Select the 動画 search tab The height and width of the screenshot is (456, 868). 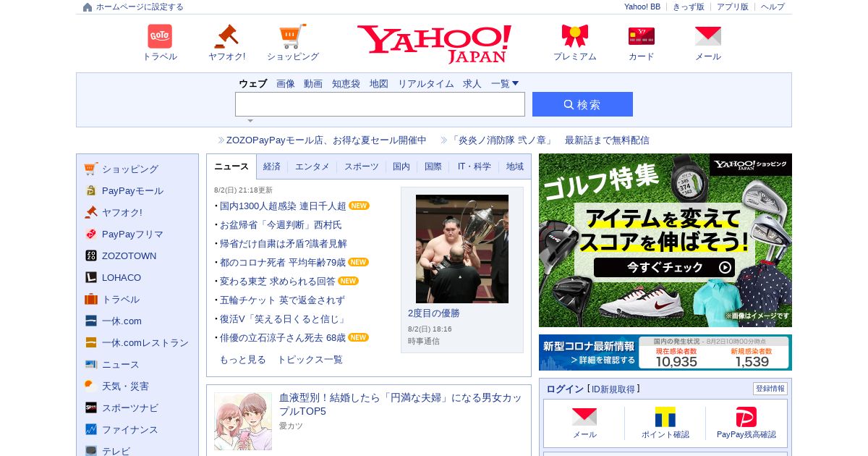(313, 83)
